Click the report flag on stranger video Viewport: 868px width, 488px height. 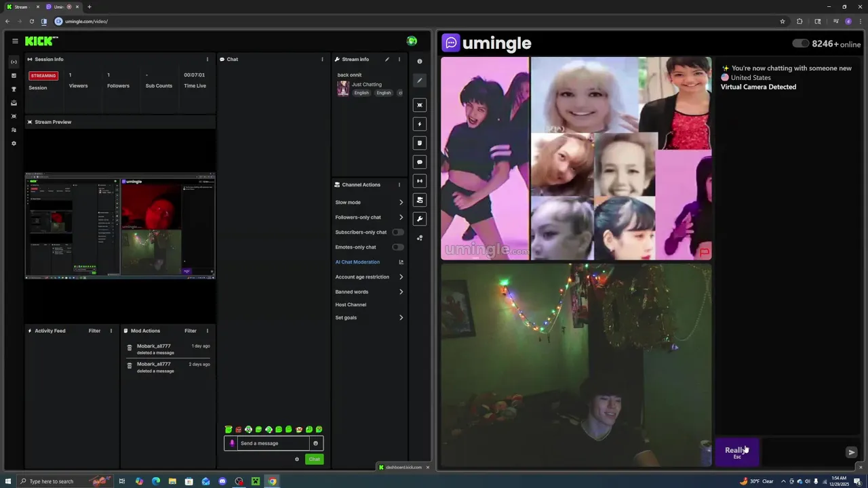tap(705, 252)
